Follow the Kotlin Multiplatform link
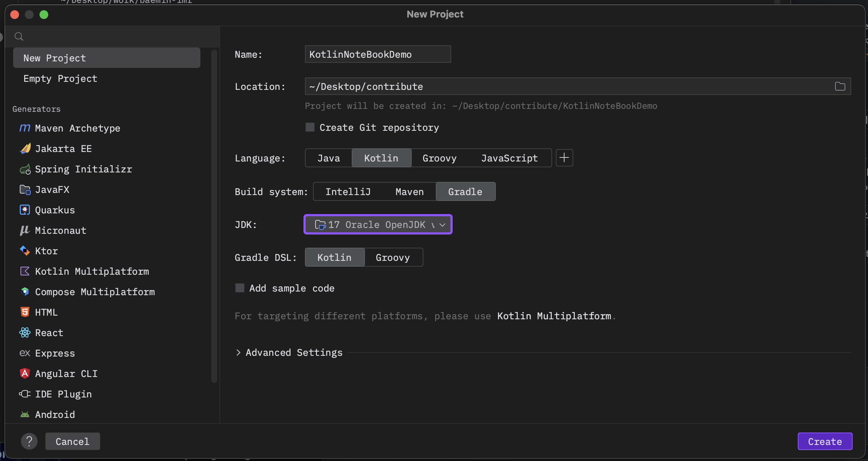Image resolution: width=868 pixels, height=461 pixels. (x=554, y=316)
